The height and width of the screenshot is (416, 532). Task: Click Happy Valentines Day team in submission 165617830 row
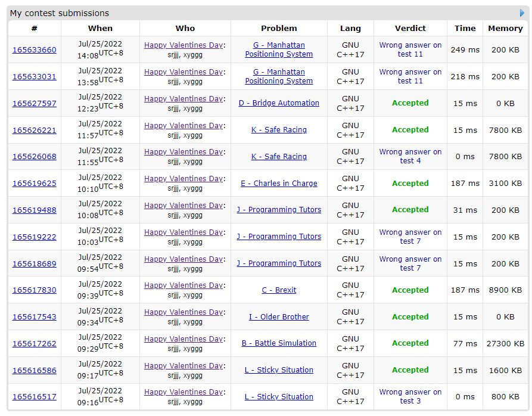coord(183,285)
